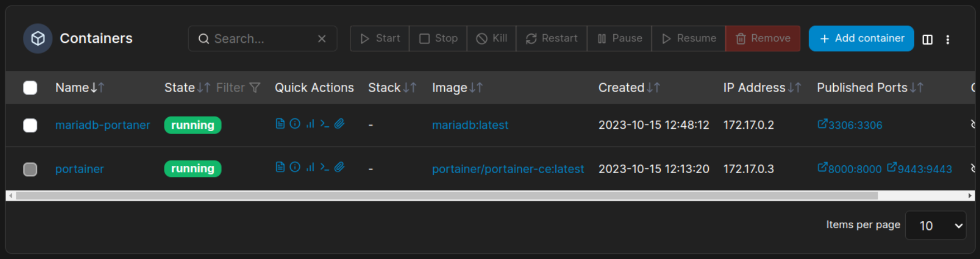Image resolution: width=980 pixels, height=259 pixels.
Task: Clear search with the X icon
Action: coord(321,39)
